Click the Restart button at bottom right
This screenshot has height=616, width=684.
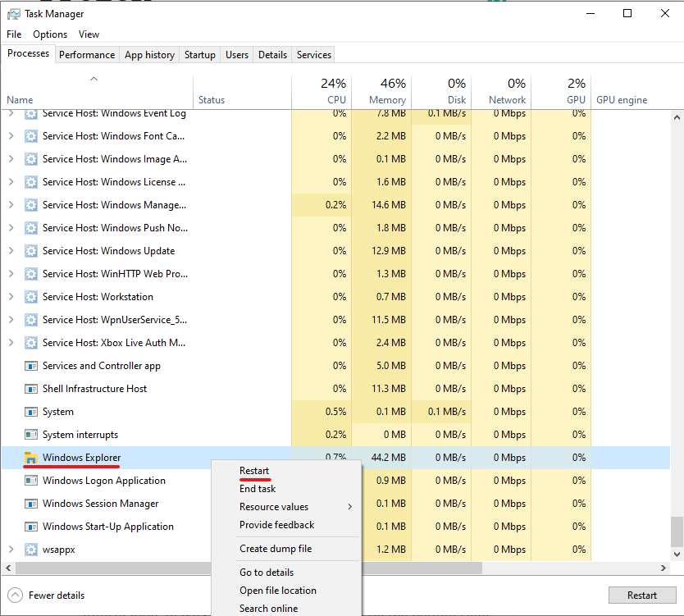[642, 595]
